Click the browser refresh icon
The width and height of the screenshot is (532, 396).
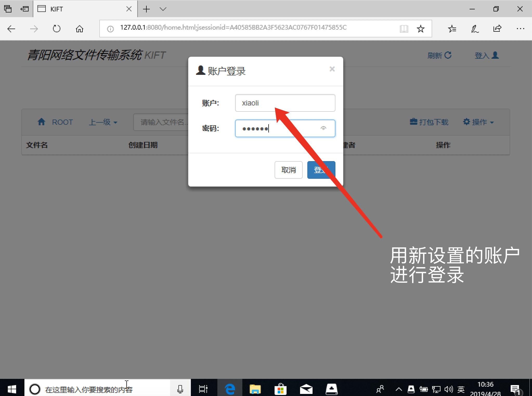click(x=56, y=29)
